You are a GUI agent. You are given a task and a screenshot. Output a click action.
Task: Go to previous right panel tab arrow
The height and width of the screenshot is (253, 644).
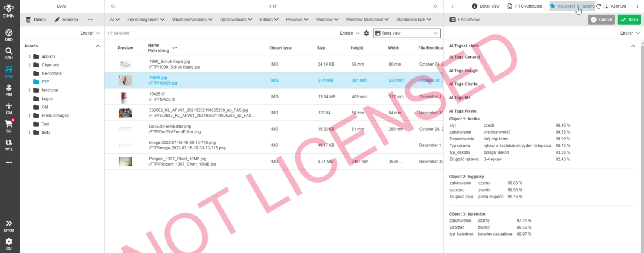coord(452,6)
